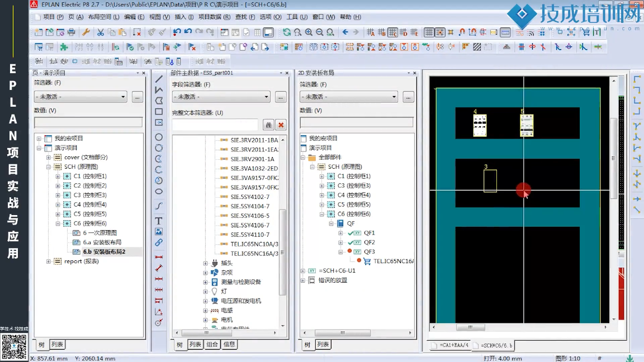Click the Print icon

[72, 32]
